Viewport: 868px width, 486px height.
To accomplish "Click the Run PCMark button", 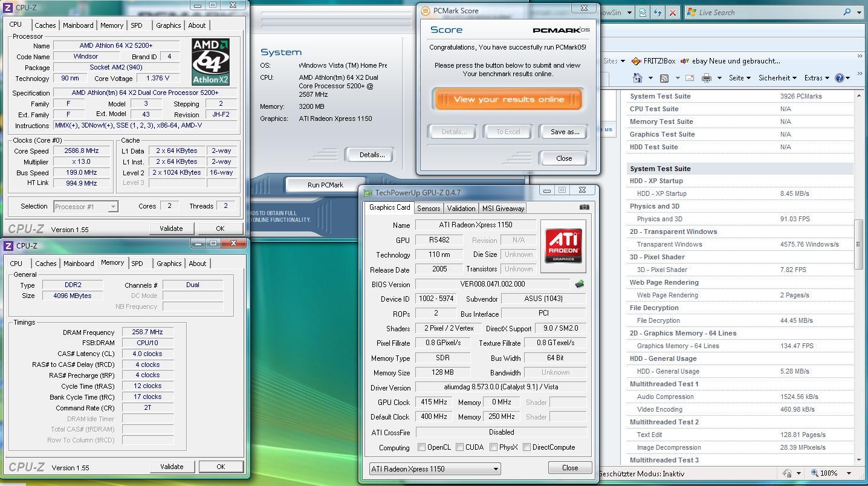I will click(325, 185).
